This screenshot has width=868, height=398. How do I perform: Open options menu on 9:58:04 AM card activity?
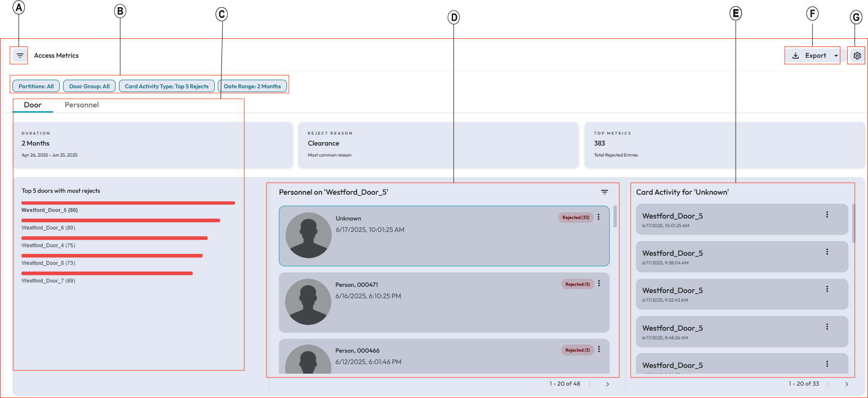pos(827,252)
